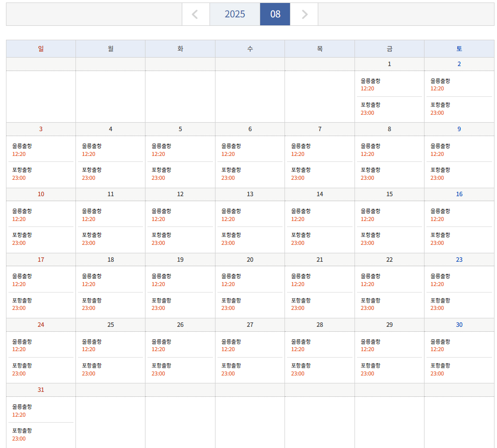This screenshot has width=497, height=448.
Task: Choose 포항출항 23:00 on August 10
Action: click(22, 239)
